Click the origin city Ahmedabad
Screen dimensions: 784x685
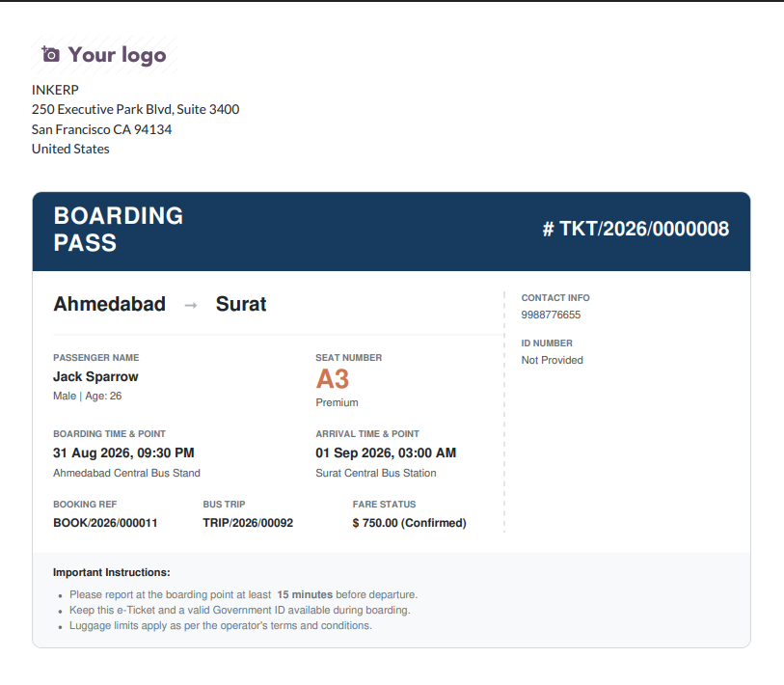point(110,304)
